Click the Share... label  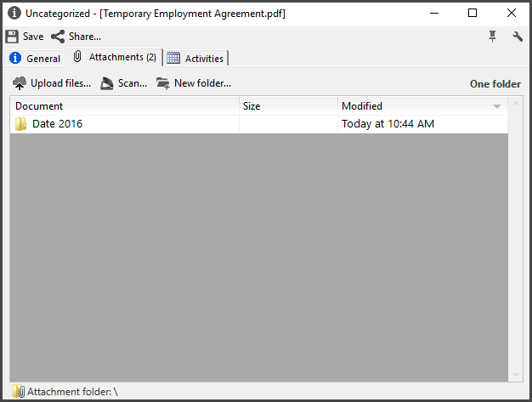[x=85, y=37]
